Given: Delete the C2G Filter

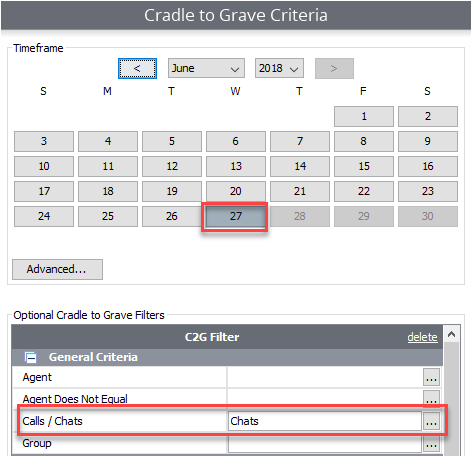Looking at the screenshot, I should pos(422,337).
